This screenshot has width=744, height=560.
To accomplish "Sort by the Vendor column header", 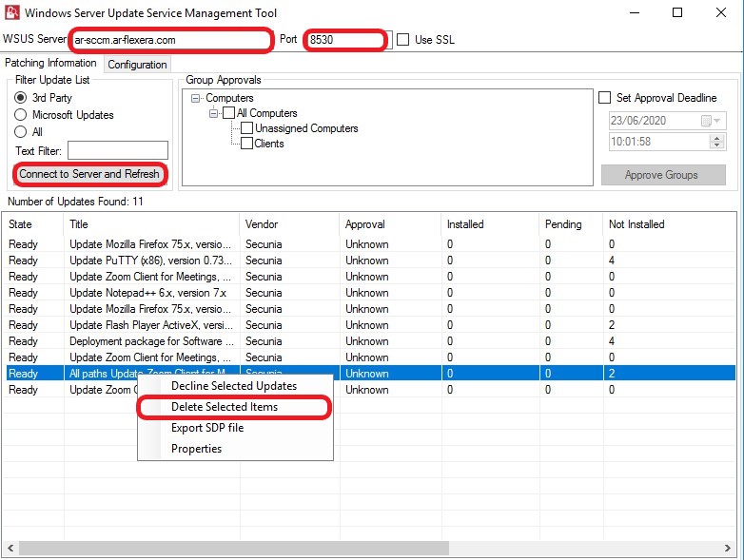I will tap(290, 224).
